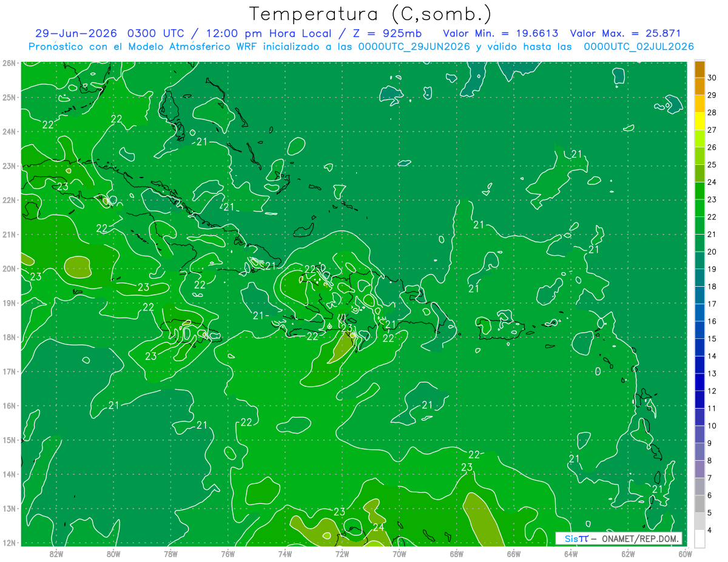The width and height of the screenshot is (728, 562).
Task: Click the "74W" longitude axis label
Action: pos(285,554)
